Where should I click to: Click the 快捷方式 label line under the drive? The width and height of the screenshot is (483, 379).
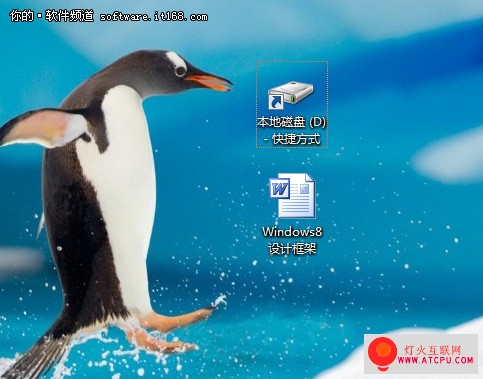[292, 139]
